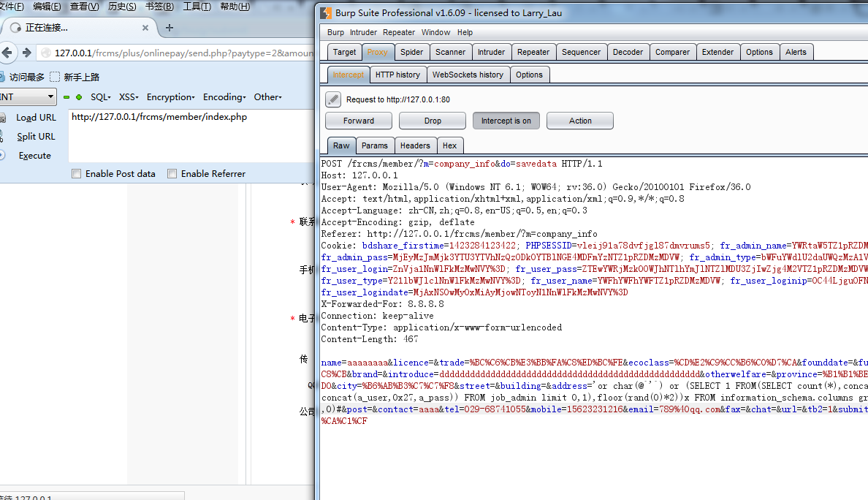Go forward with the Firefox forward arrow
Image resolution: width=868 pixels, height=500 pixels.
coord(26,53)
